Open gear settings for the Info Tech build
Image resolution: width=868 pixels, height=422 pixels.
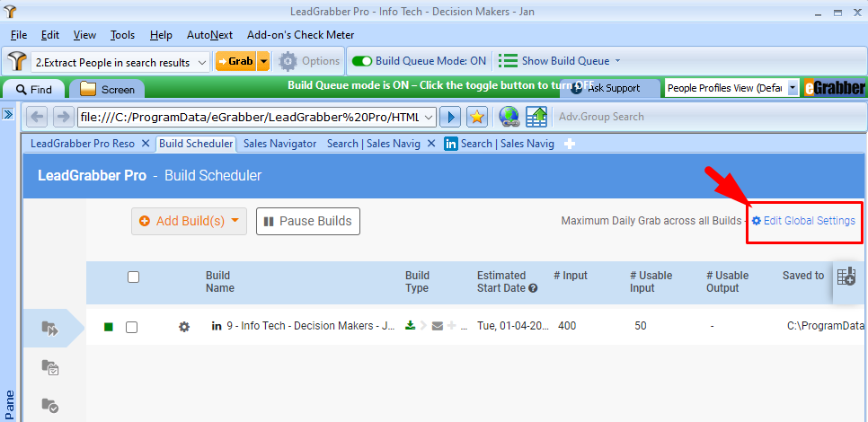pyautogui.click(x=184, y=327)
